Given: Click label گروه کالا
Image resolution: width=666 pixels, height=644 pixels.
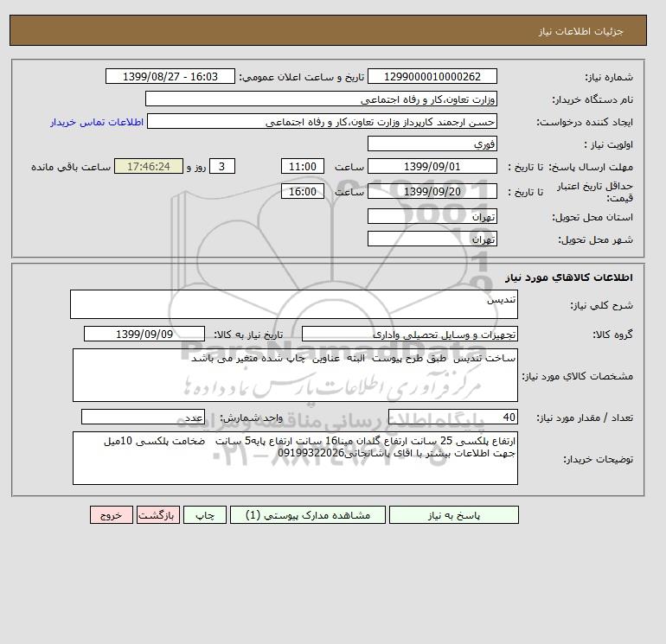Looking at the screenshot, I should coord(612,335).
